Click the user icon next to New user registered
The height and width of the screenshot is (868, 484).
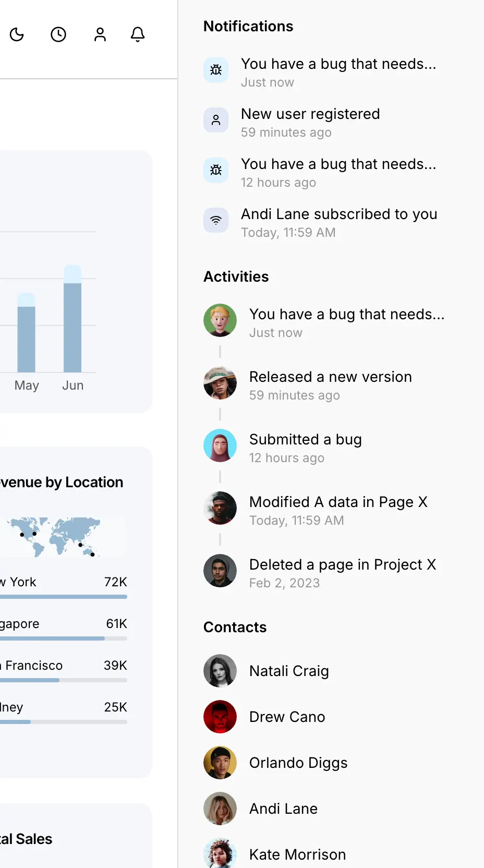click(x=216, y=120)
